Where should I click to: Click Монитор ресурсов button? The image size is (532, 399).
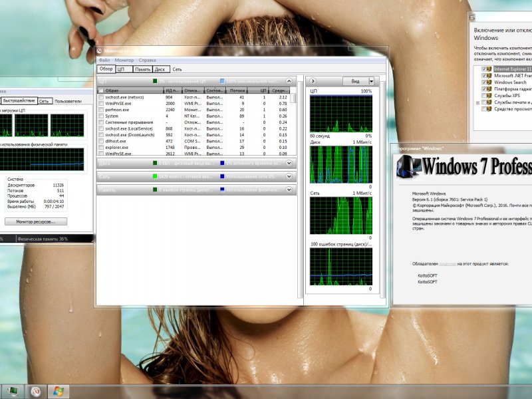pos(36,221)
